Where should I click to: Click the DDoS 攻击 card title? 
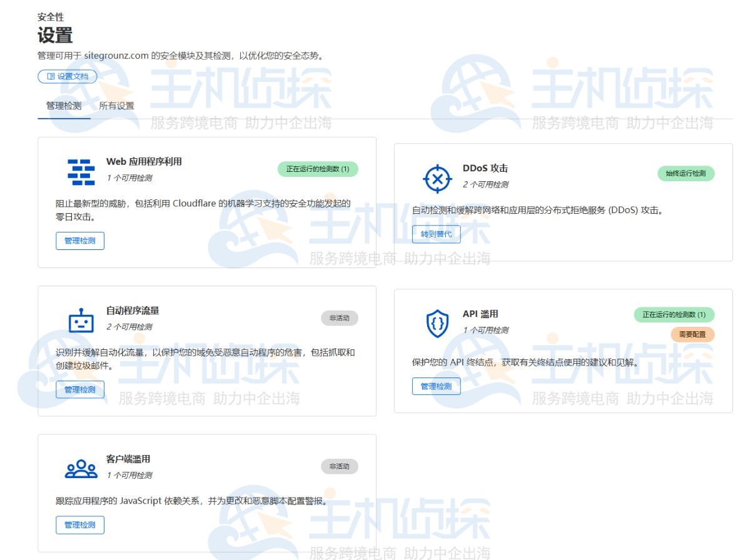coord(485,168)
